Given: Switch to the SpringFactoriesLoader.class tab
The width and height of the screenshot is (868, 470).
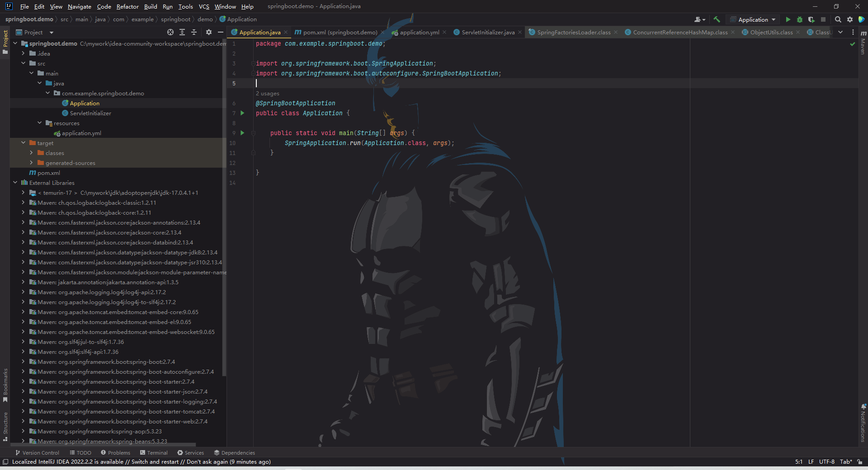Looking at the screenshot, I should point(574,32).
